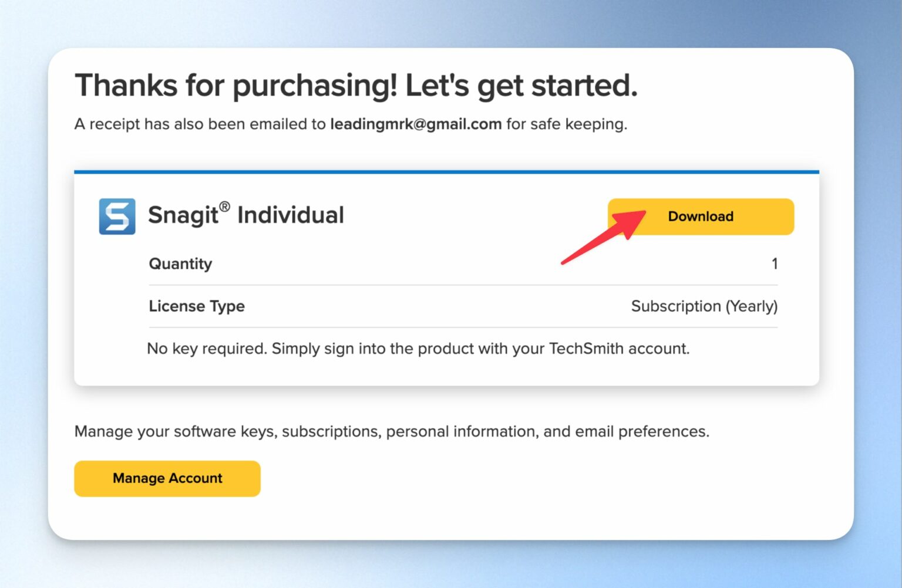
Task: Select the Snagit Individual product title
Action: [x=245, y=215]
